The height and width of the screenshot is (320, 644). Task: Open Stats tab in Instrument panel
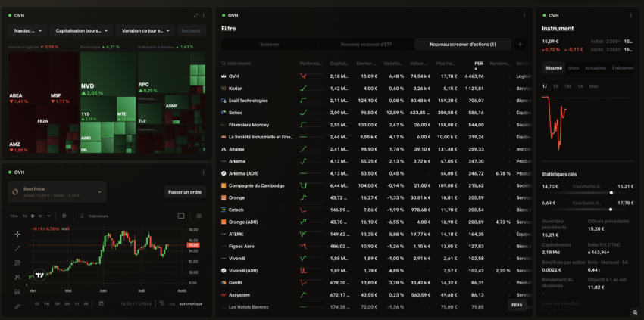[574, 68]
